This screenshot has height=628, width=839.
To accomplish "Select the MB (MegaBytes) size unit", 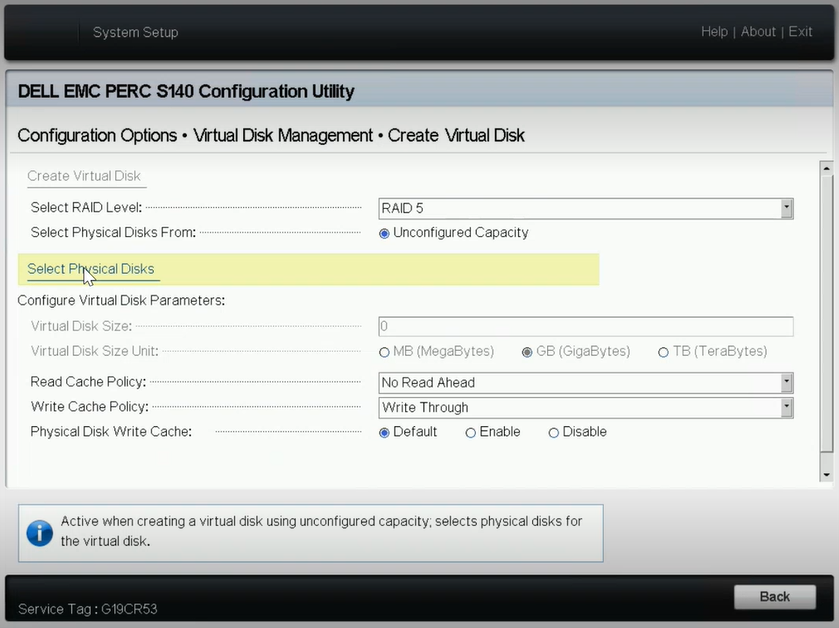I will point(384,352).
